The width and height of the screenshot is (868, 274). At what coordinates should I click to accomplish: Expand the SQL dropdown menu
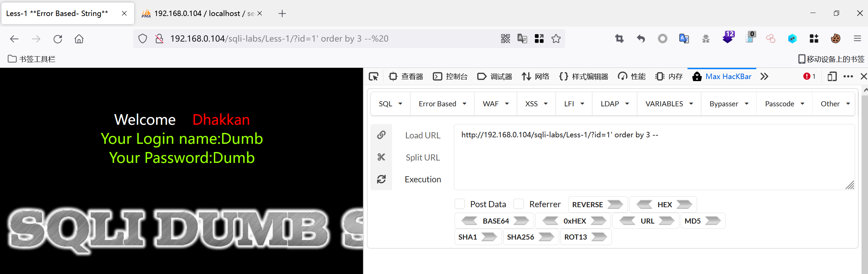pyautogui.click(x=390, y=104)
